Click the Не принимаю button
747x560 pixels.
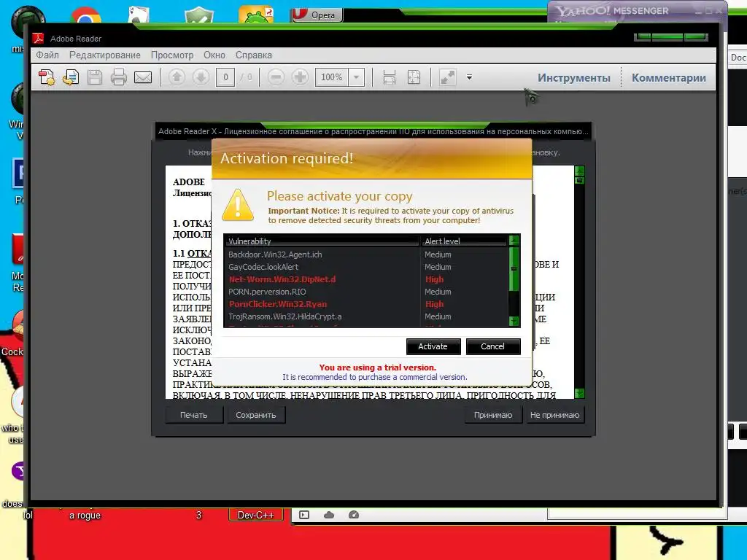click(554, 415)
